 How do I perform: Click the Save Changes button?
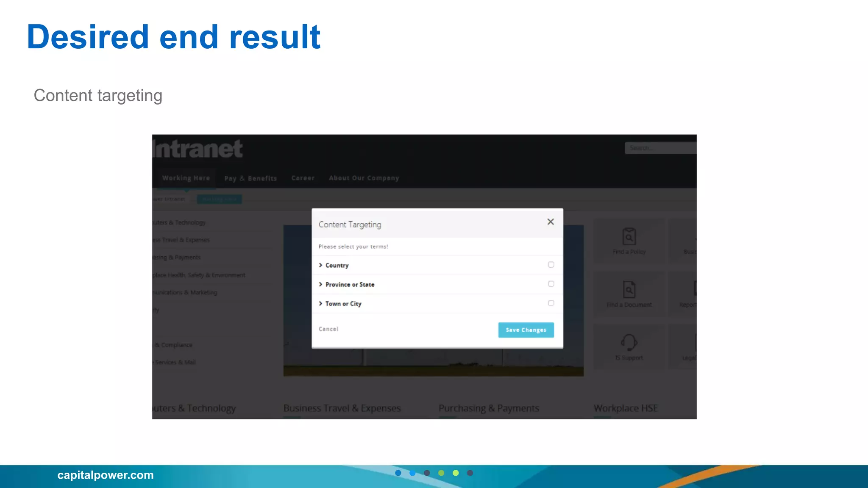point(526,330)
